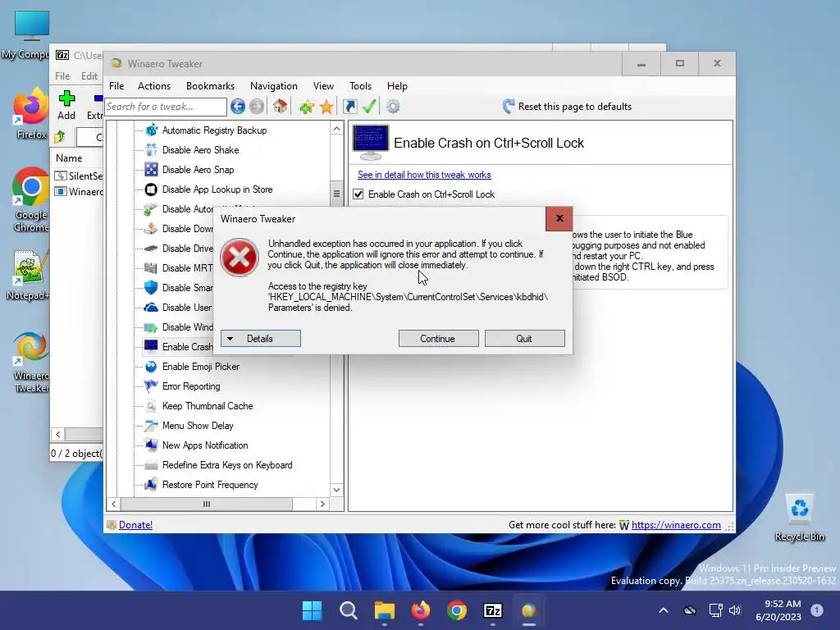This screenshot has height=630, width=840.
Task: Select Disable App Lookup in Store
Action: tap(217, 189)
